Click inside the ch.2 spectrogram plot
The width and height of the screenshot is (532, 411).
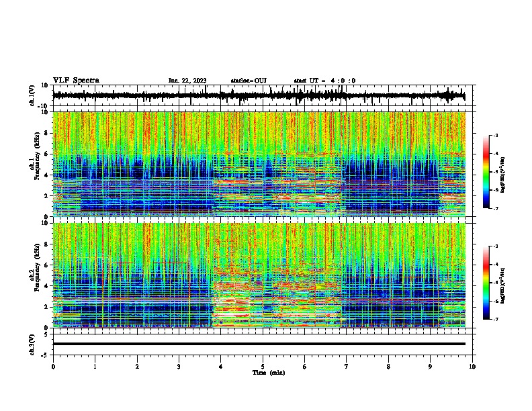point(259,275)
